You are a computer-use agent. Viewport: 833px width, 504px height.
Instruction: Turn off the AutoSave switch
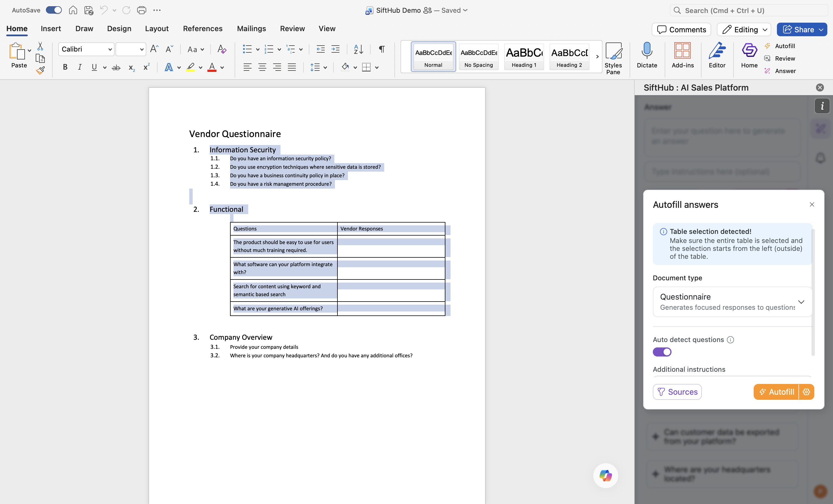[x=54, y=10]
